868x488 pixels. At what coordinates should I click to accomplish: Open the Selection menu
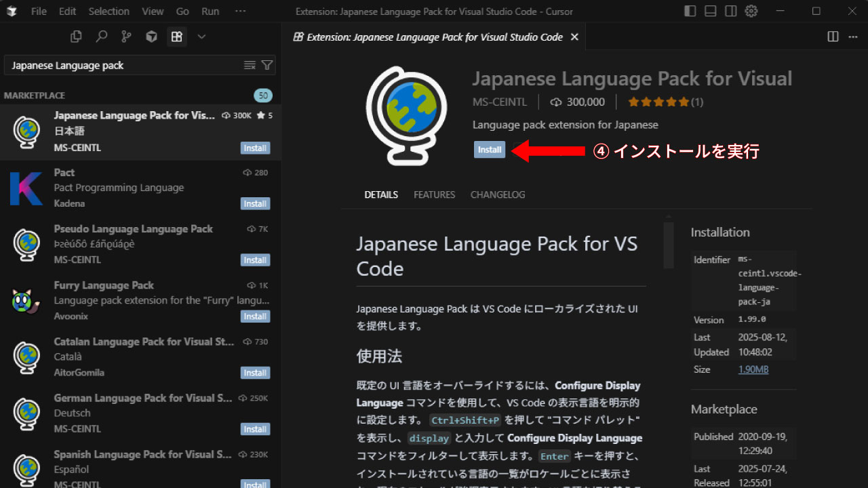[x=108, y=12]
